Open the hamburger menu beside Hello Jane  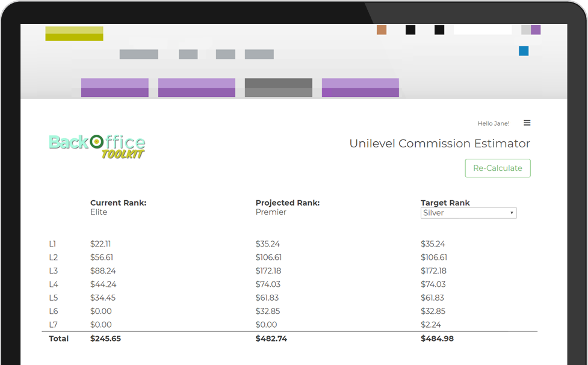pos(527,123)
